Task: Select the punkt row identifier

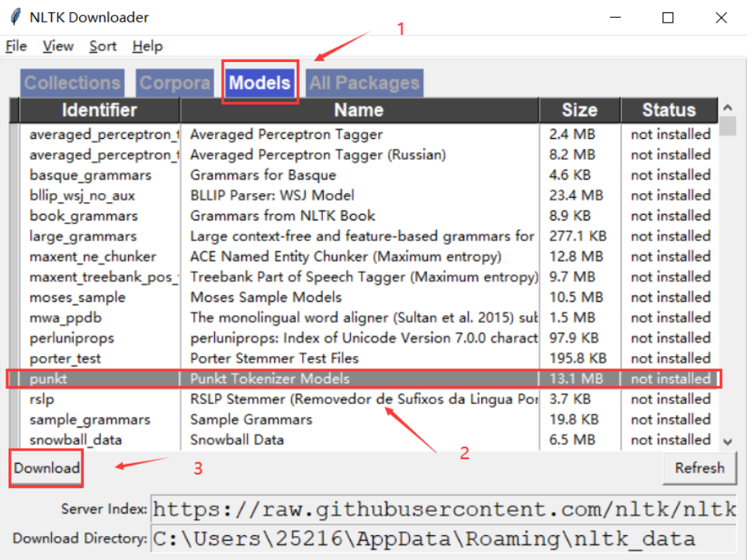Action: 48,379
